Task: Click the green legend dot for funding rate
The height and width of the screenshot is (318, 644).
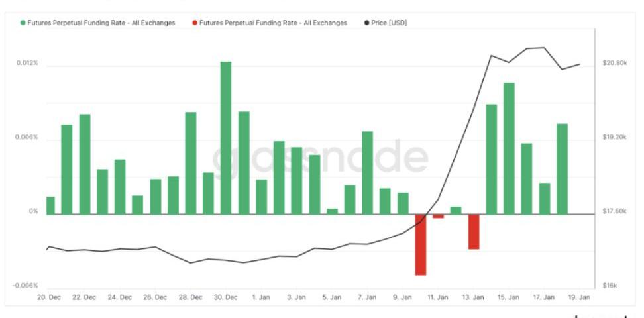Action: point(23,23)
